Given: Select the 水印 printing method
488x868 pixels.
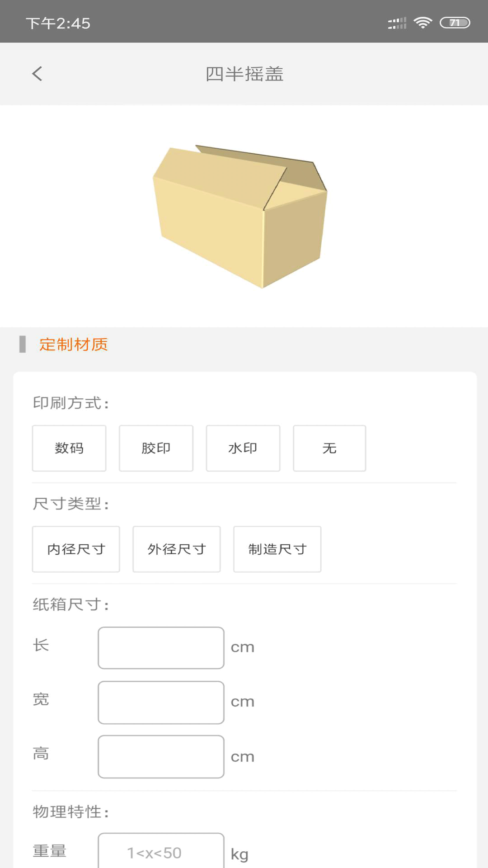Looking at the screenshot, I should 243,448.
